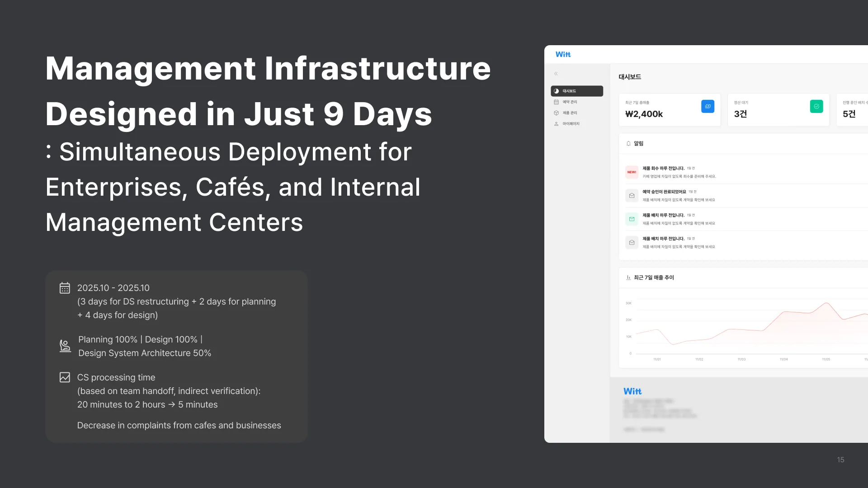Click the bar chart icon by 최근 7일 매출 추이
Image resolution: width=868 pixels, height=488 pixels.
628,278
